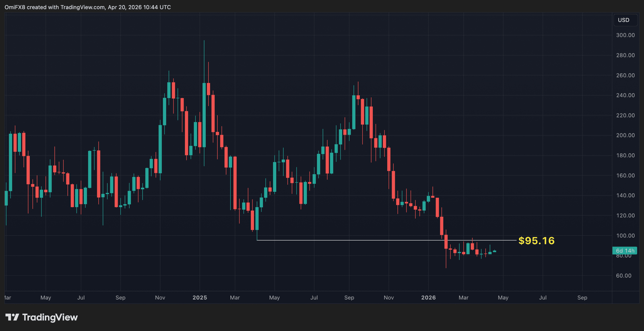This screenshot has height=331, width=644.
Task: Open the TradingView wordmark link
Action: tap(50, 317)
